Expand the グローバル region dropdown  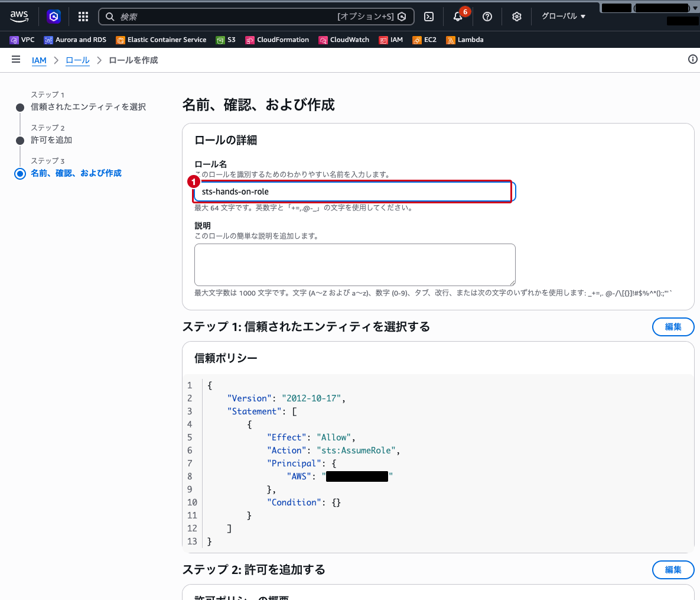[x=564, y=16]
